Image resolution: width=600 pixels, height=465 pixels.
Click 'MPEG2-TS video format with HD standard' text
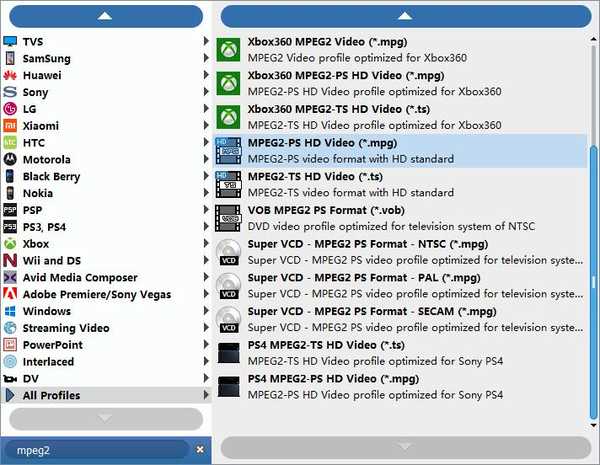pos(351,193)
